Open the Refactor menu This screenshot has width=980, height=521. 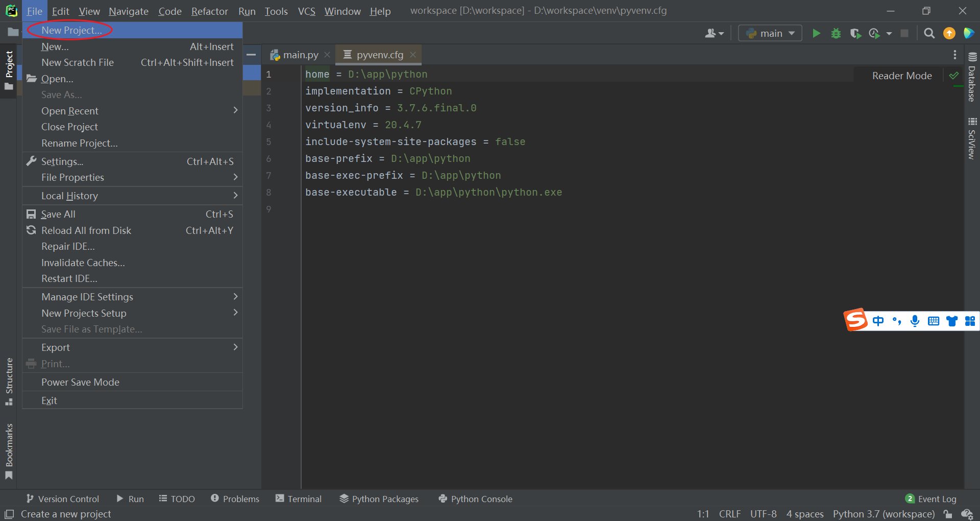click(x=209, y=11)
